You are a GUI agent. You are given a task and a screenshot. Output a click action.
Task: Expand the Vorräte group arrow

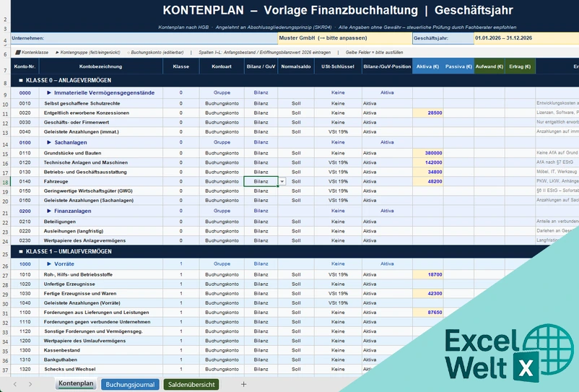click(x=49, y=264)
